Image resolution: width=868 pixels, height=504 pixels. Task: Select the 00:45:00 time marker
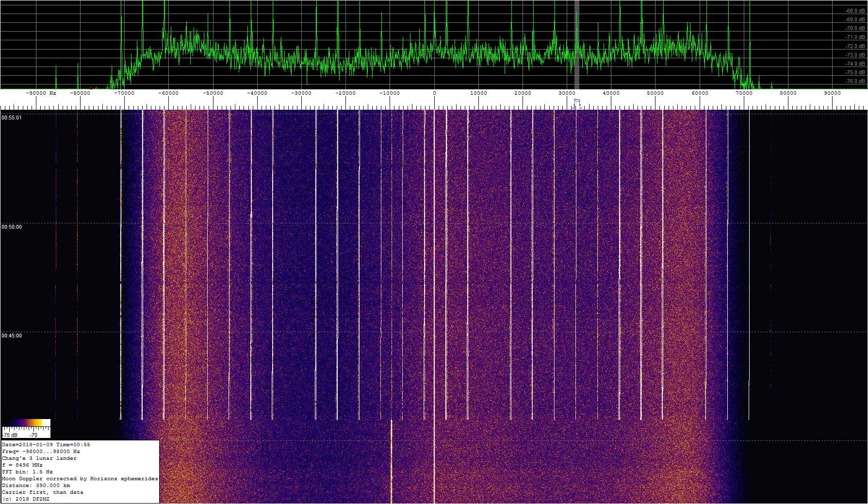12,336
